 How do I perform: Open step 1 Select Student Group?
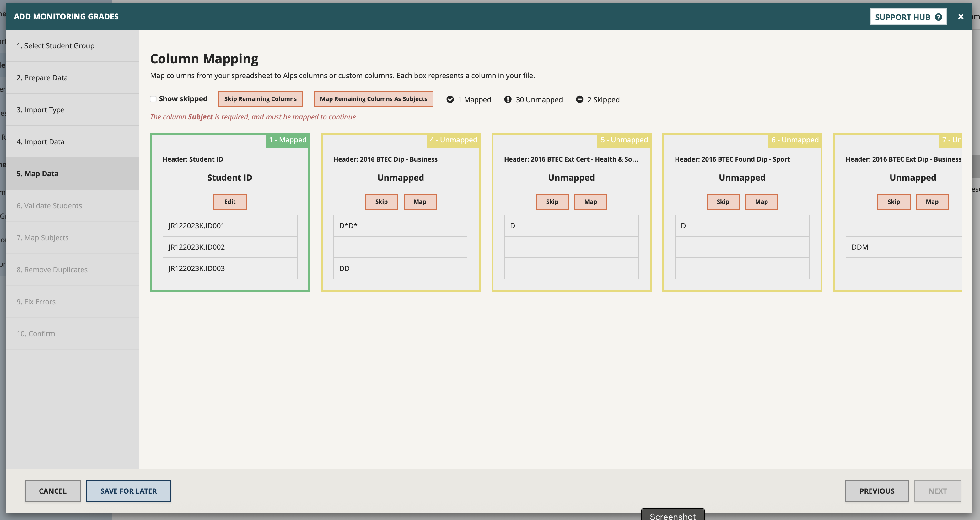(73, 45)
